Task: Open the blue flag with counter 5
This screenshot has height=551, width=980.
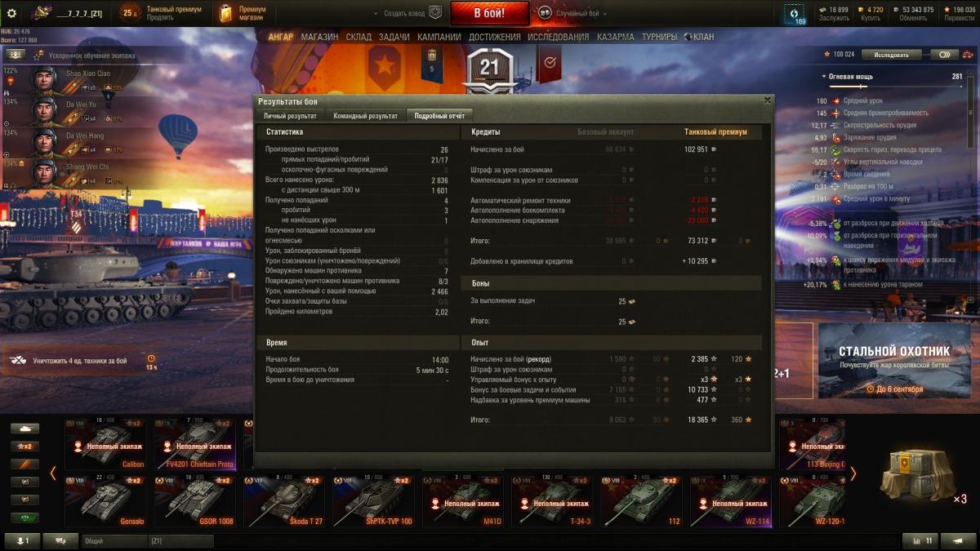Action: [x=432, y=63]
